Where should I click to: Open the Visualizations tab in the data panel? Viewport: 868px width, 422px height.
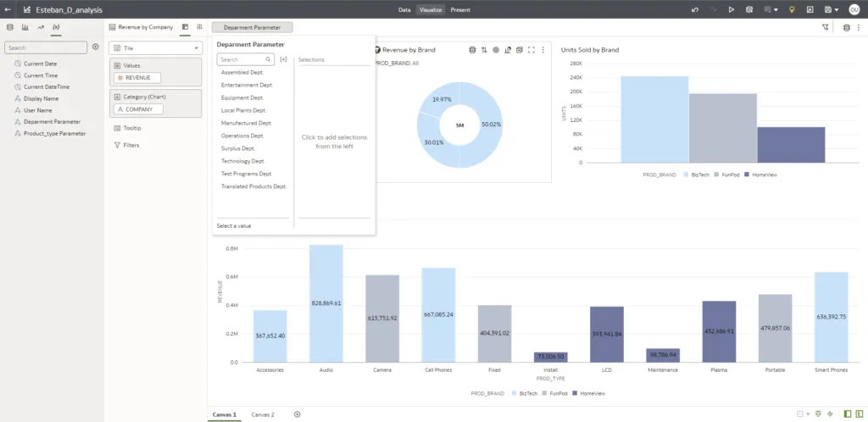(25, 27)
